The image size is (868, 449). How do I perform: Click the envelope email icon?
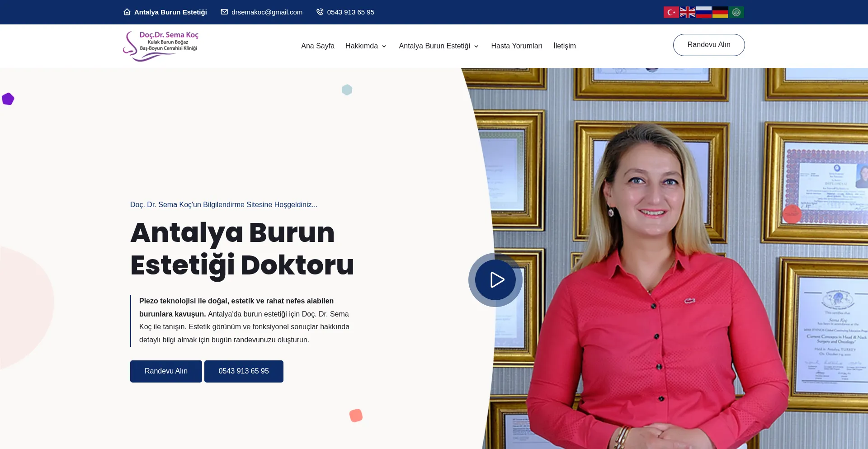pyautogui.click(x=224, y=12)
